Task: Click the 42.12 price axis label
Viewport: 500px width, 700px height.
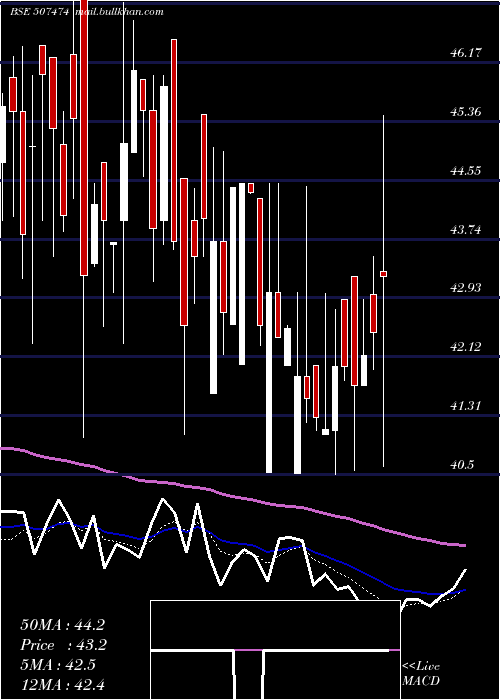Action: pos(466,346)
